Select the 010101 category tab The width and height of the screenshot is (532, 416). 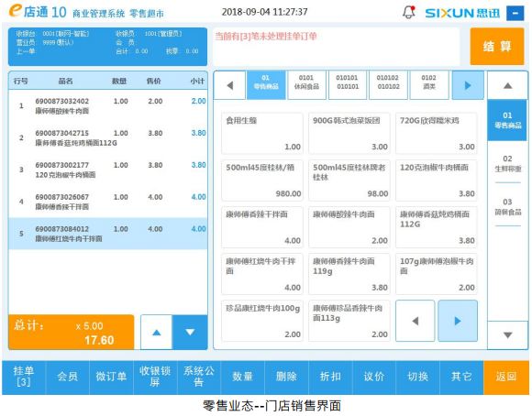(348, 85)
